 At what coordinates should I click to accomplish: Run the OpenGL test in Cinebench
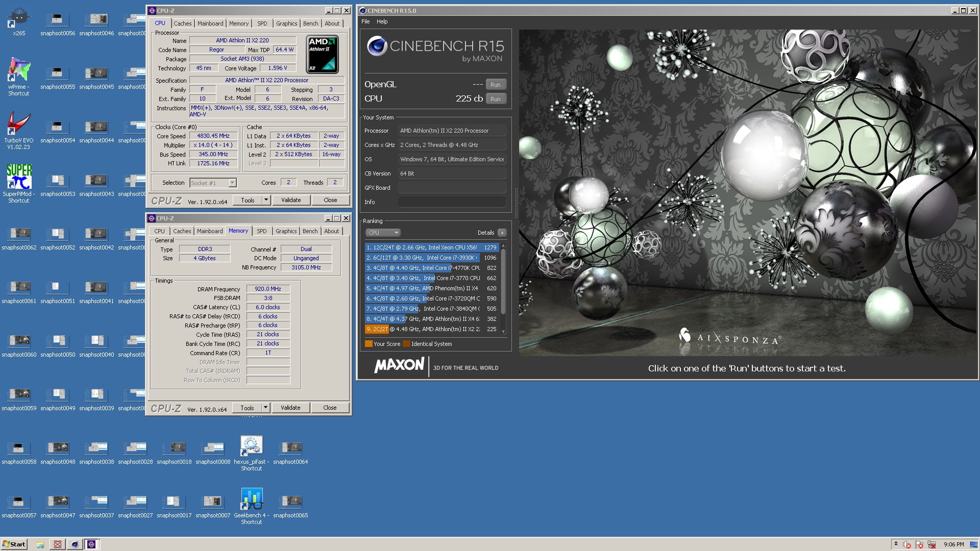tap(496, 85)
